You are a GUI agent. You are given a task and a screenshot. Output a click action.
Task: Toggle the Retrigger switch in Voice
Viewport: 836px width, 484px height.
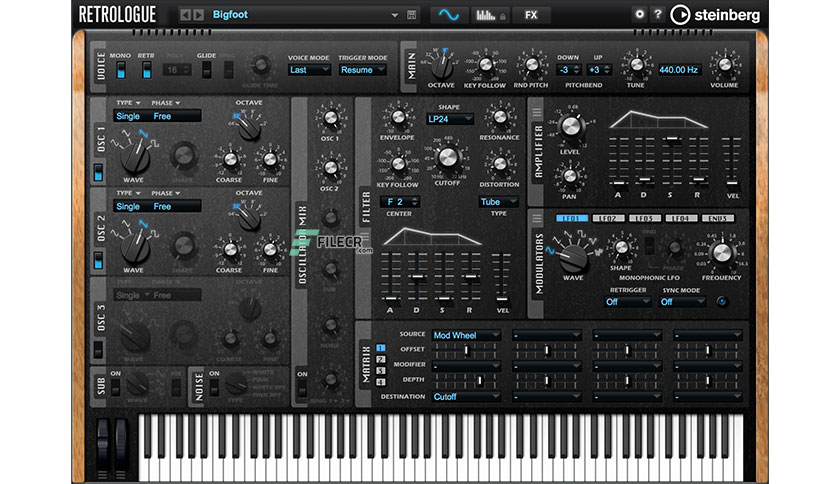point(146,70)
